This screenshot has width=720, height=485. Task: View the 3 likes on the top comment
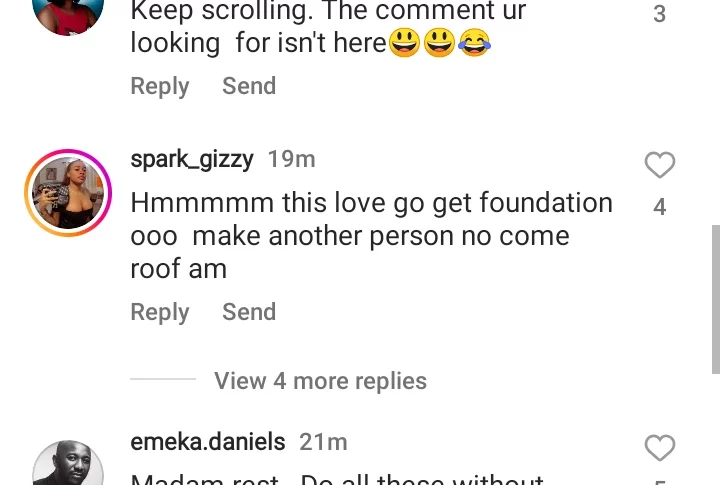pyautogui.click(x=659, y=15)
